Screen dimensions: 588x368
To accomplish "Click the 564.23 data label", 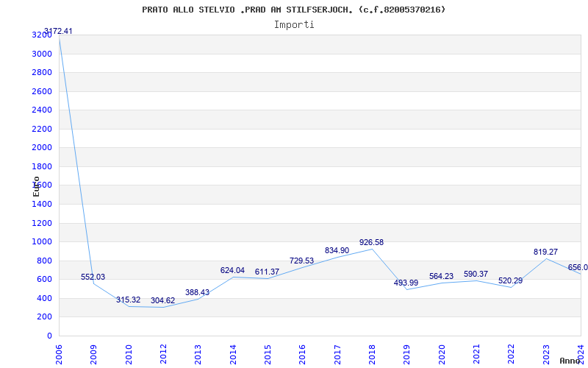I will pyautogui.click(x=442, y=277).
